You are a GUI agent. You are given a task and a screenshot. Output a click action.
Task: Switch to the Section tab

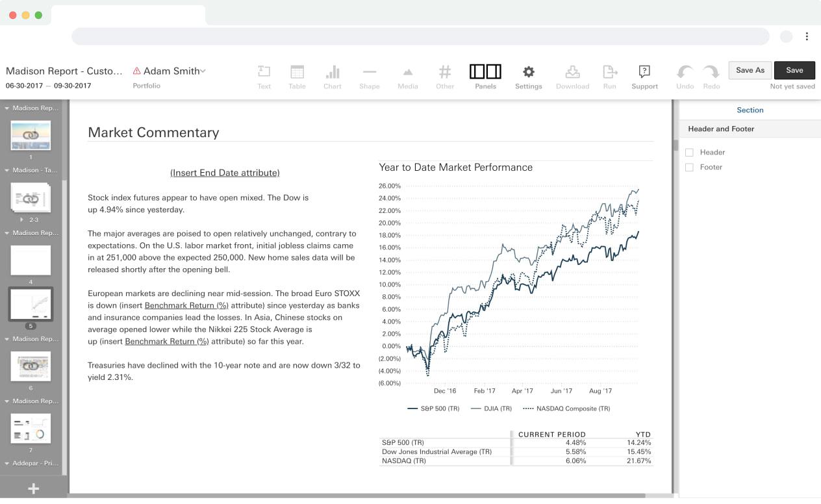tap(750, 110)
